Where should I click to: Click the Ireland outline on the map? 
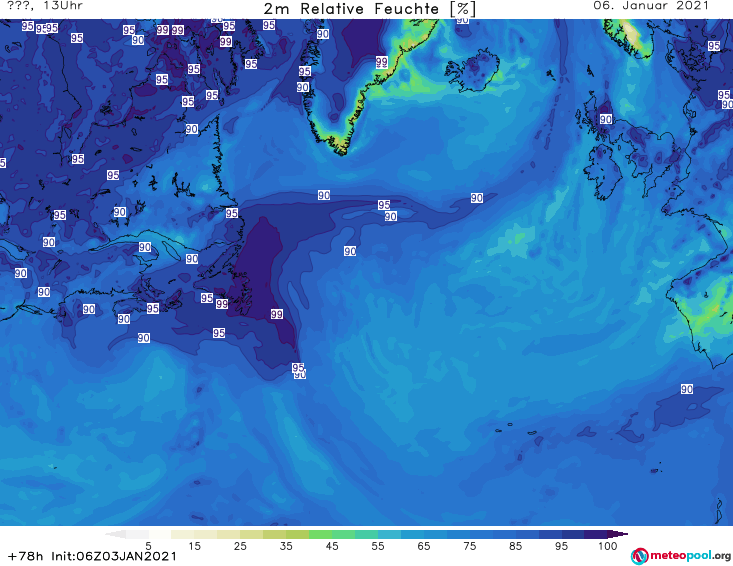(x=604, y=172)
